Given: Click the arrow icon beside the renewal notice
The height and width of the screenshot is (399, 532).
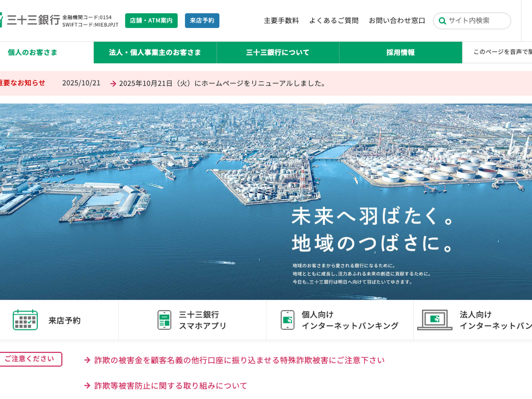Looking at the screenshot, I should pos(113,83).
